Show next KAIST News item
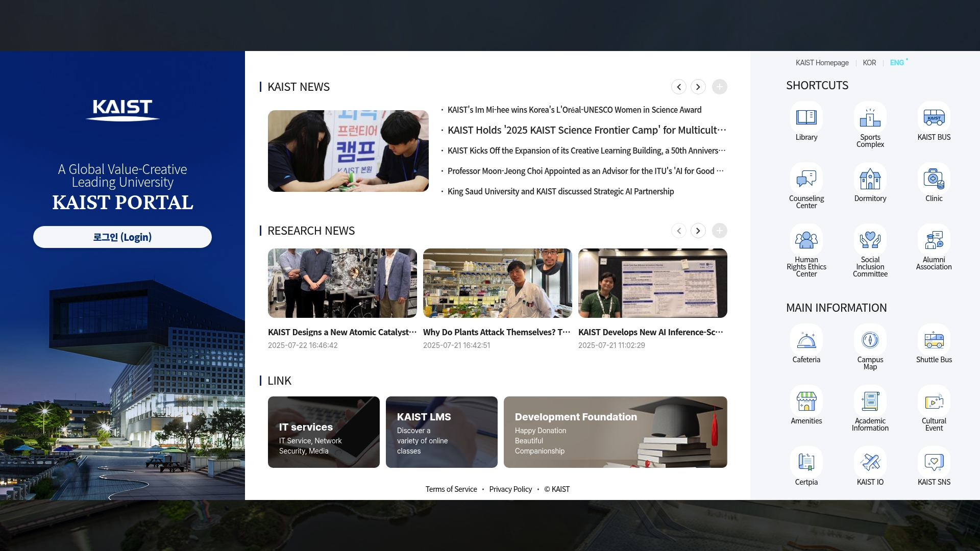Screen dimensions: 980x551 (x=698, y=87)
